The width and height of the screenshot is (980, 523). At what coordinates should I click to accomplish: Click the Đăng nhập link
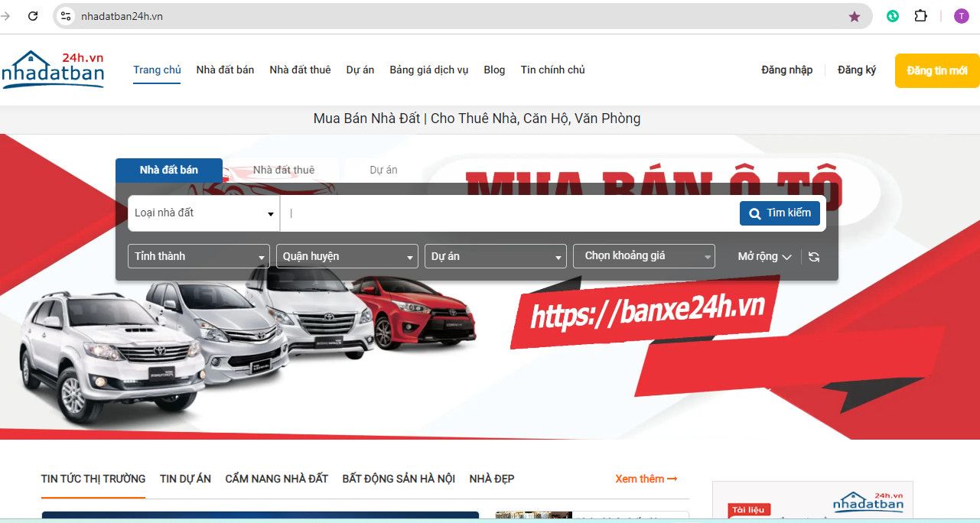point(786,70)
